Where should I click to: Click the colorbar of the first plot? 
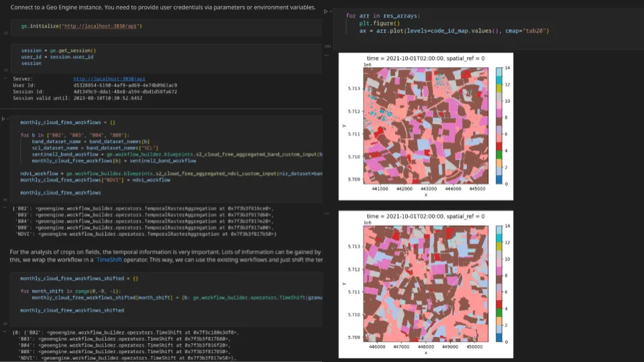coord(498,125)
